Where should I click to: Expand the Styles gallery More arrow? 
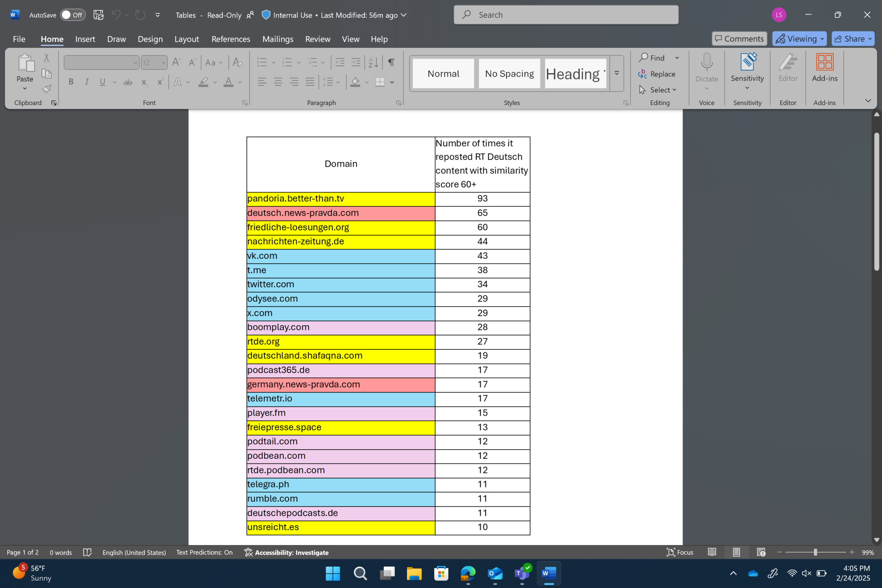(x=617, y=73)
